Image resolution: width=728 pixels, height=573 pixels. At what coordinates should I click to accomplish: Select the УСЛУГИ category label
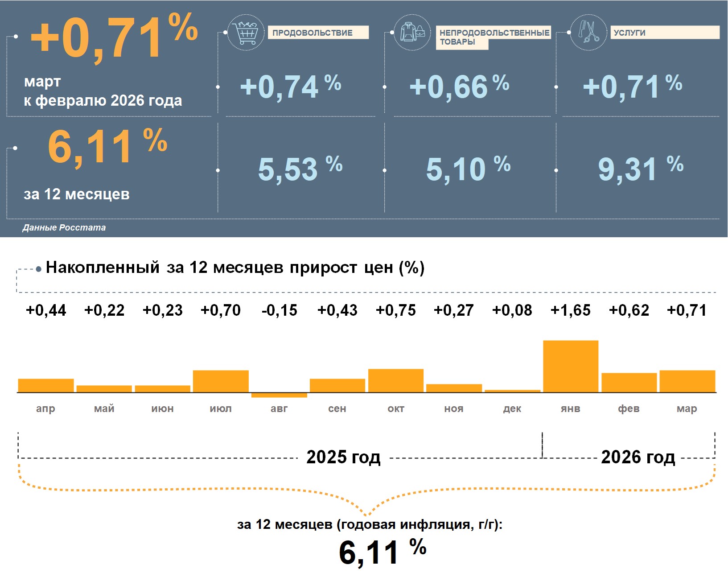coord(664,33)
